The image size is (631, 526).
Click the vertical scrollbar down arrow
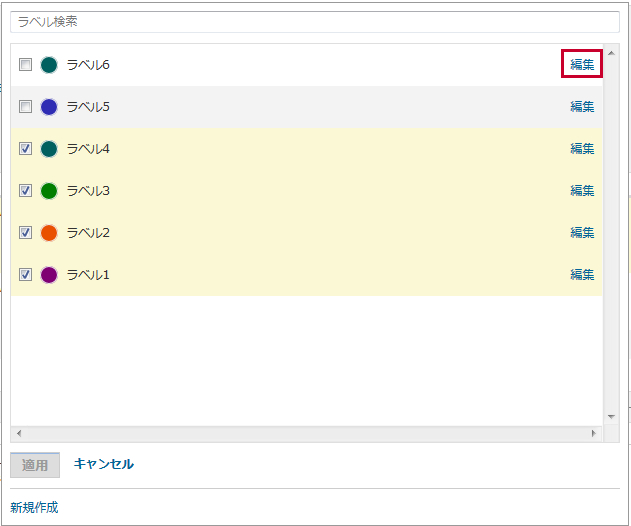pos(611,416)
